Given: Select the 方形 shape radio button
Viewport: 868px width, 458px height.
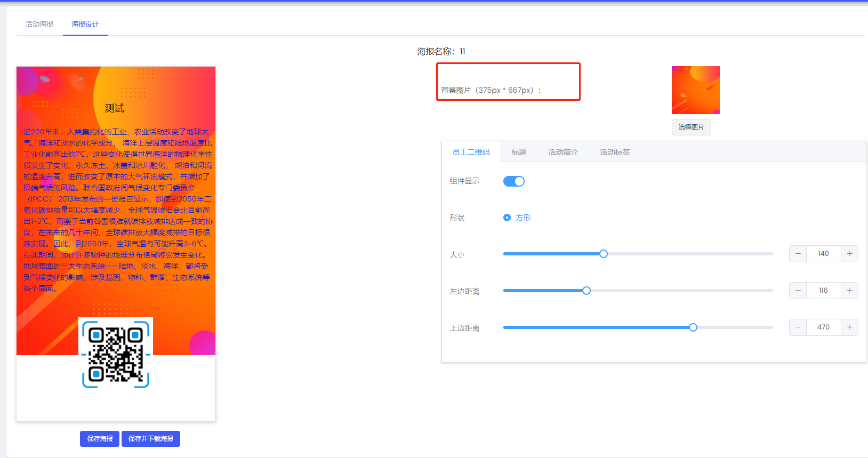Looking at the screenshot, I should click(507, 218).
